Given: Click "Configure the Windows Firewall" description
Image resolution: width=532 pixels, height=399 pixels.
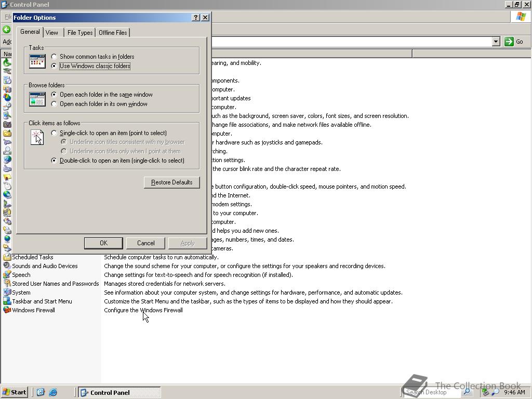Looking at the screenshot, I should [x=143, y=310].
